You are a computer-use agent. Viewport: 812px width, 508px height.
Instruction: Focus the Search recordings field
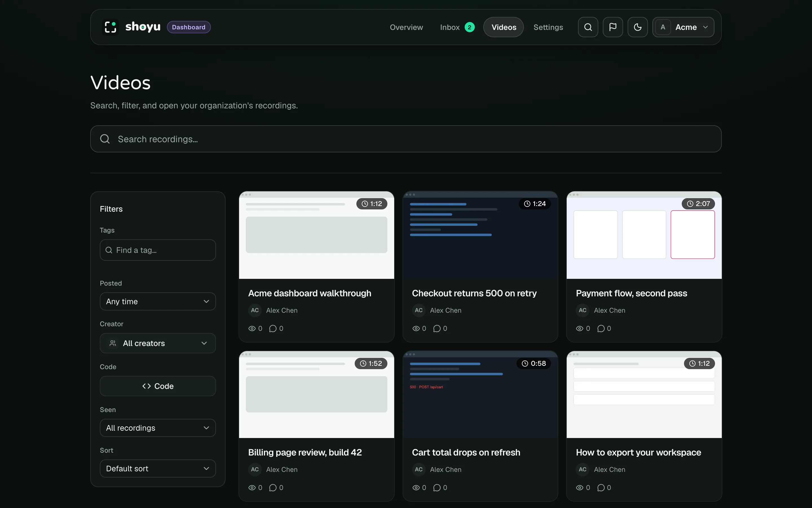406,139
